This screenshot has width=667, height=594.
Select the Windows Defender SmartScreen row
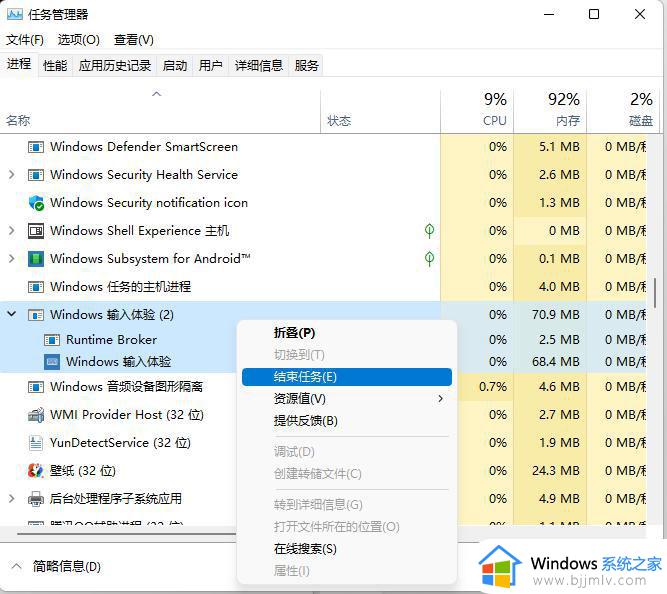tap(323, 147)
